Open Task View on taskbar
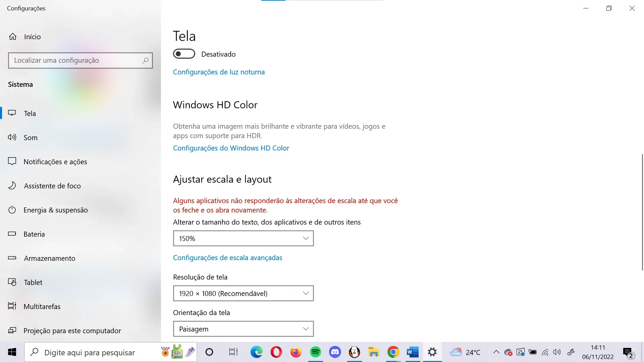The height and width of the screenshot is (362, 644). [233, 352]
